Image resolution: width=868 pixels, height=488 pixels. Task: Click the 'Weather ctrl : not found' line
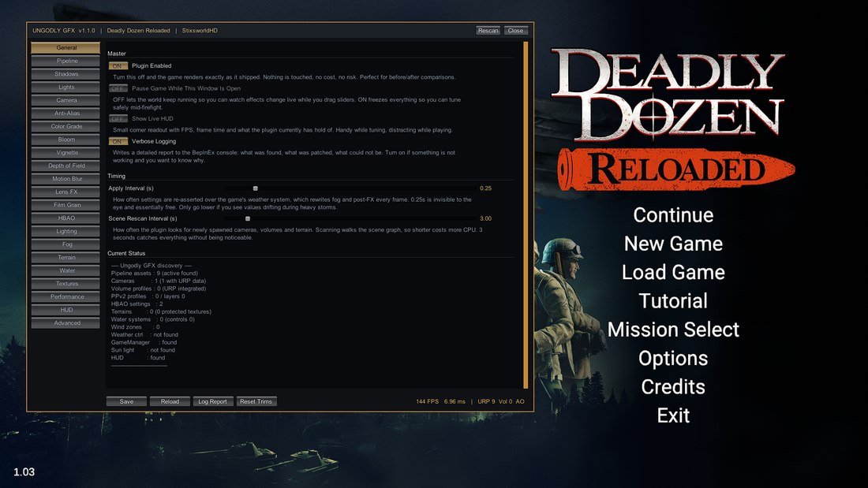144,335
